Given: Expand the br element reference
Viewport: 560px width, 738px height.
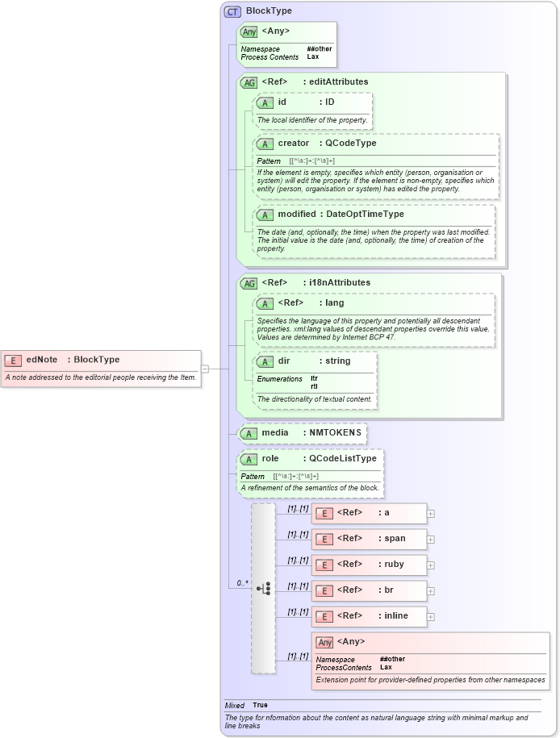Looking at the screenshot, I should (430, 591).
